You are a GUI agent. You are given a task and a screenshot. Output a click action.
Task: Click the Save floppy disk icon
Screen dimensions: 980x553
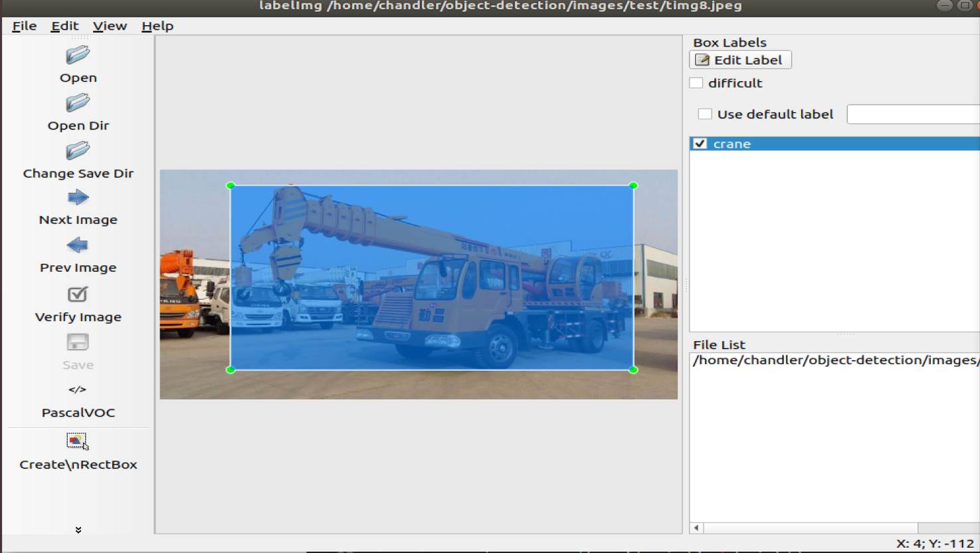pyautogui.click(x=78, y=342)
